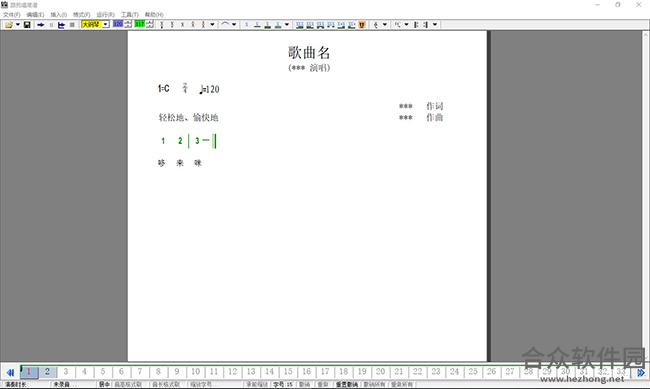Open the yellow instrument dropdown (大钢琴)

(x=95, y=24)
